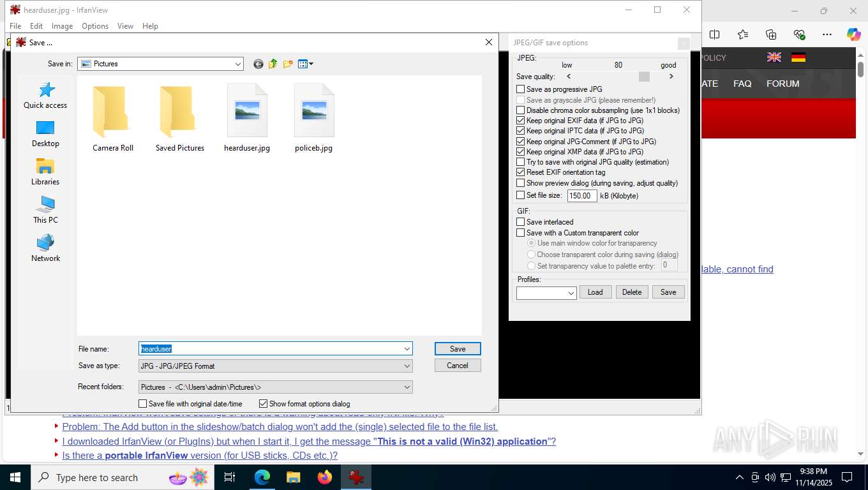The height and width of the screenshot is (490, 868).
Task: Select the policeb.jpg file thumbnail
Action: coord(314,118)
